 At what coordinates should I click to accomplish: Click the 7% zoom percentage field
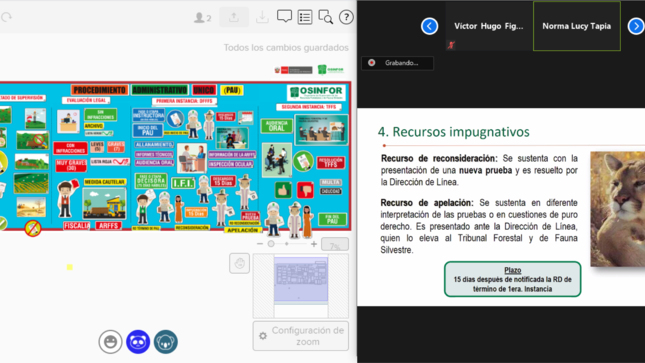tap(335, 244)
